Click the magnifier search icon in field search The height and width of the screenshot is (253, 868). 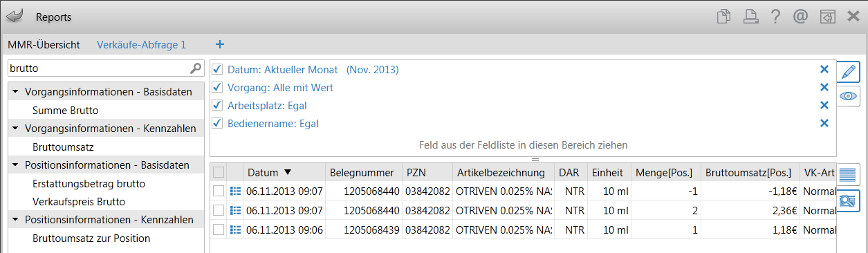pos(196,68)
